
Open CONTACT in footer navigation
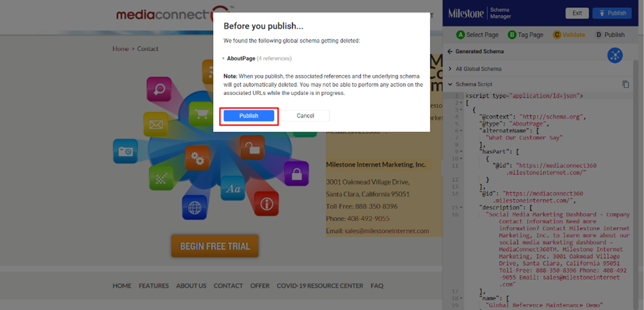click(228, 286)
